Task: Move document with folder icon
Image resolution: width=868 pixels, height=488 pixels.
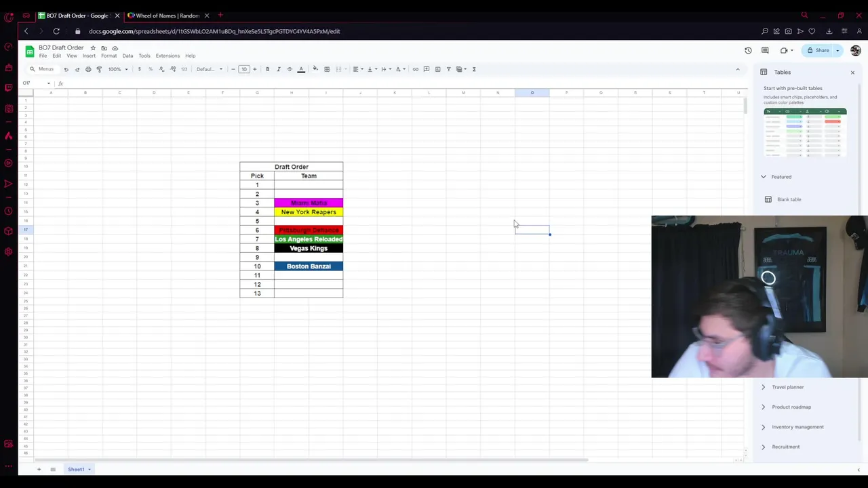Action: coord(104,48)
